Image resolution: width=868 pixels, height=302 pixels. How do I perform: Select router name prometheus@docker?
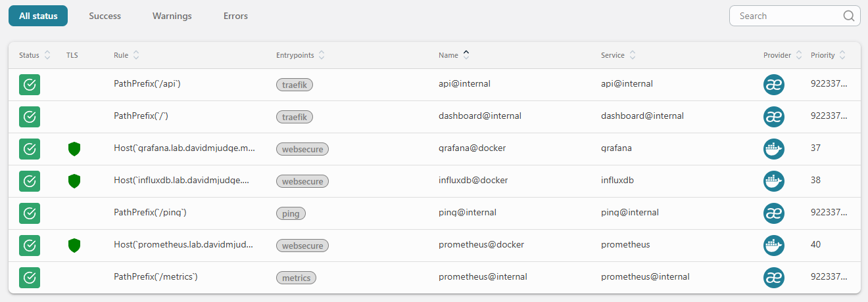[x=481, y=244]
